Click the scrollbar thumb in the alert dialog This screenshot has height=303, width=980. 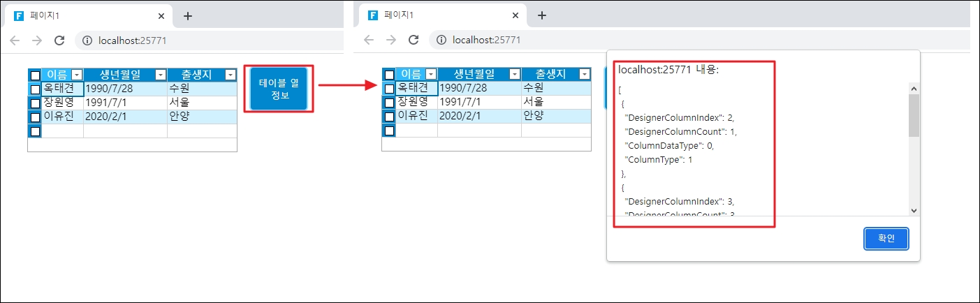914,115
